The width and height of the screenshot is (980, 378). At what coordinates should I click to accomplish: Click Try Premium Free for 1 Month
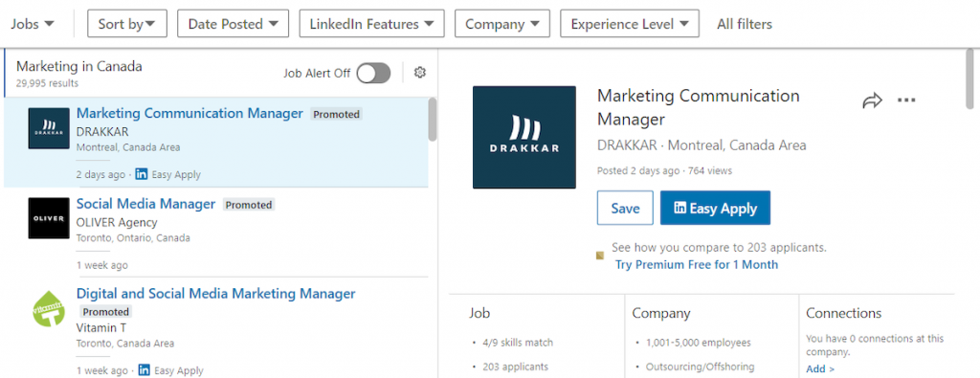(697, 264)
